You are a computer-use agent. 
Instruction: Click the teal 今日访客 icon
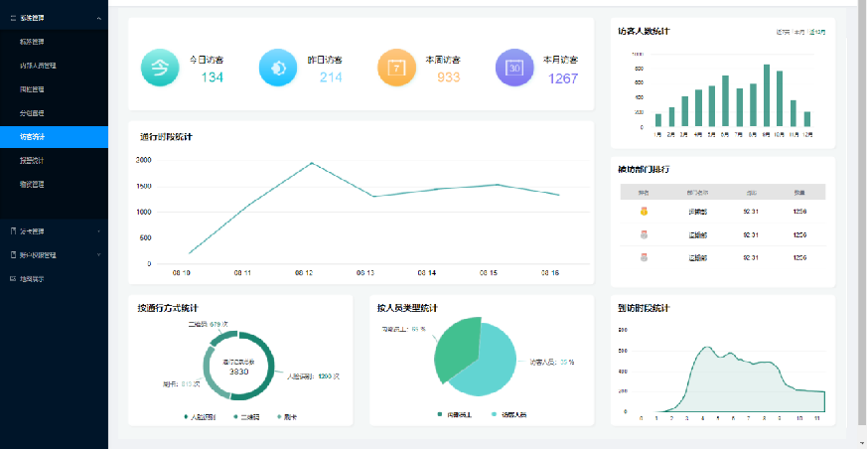tap(159, 69)
